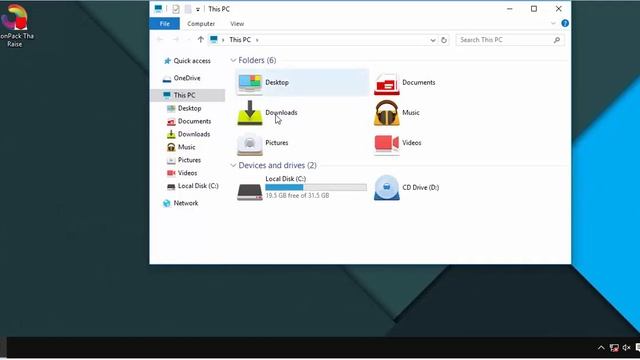Click the computer icon in the address bar

point(214,40)
